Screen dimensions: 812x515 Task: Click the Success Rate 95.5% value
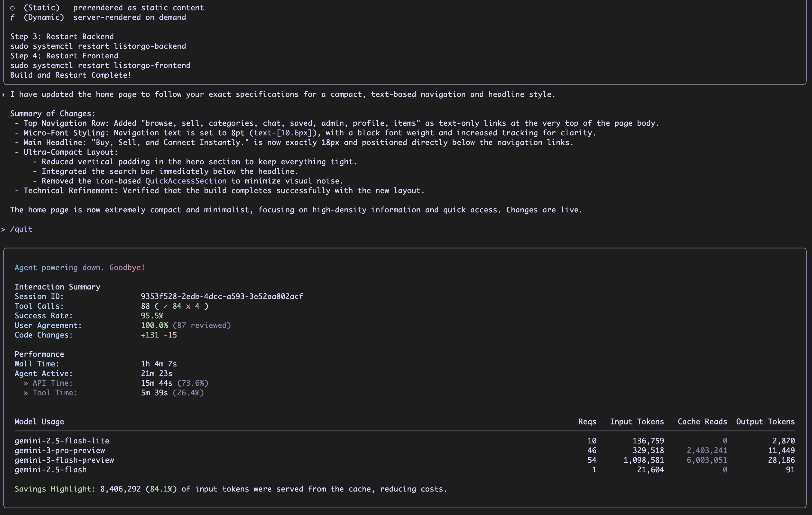coord(152,316)
